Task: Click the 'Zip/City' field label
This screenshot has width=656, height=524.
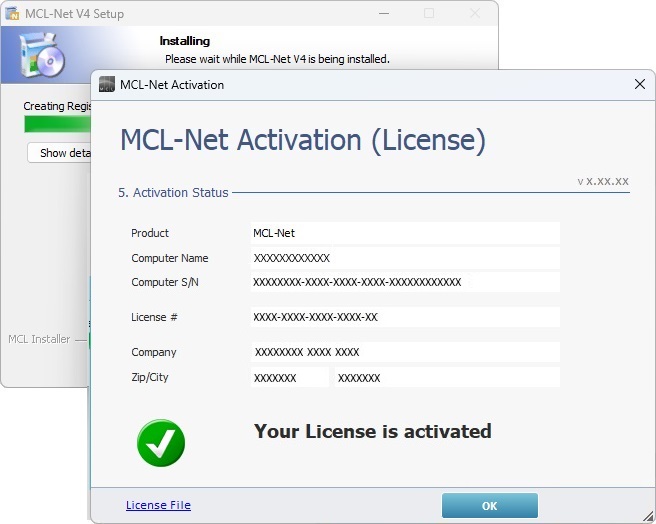Action: click(150, 377)
